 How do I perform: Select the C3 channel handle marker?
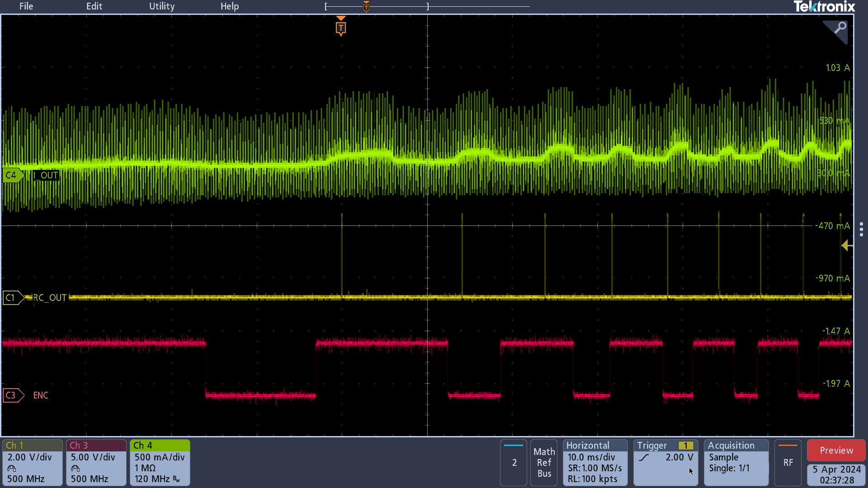point(12,395)
